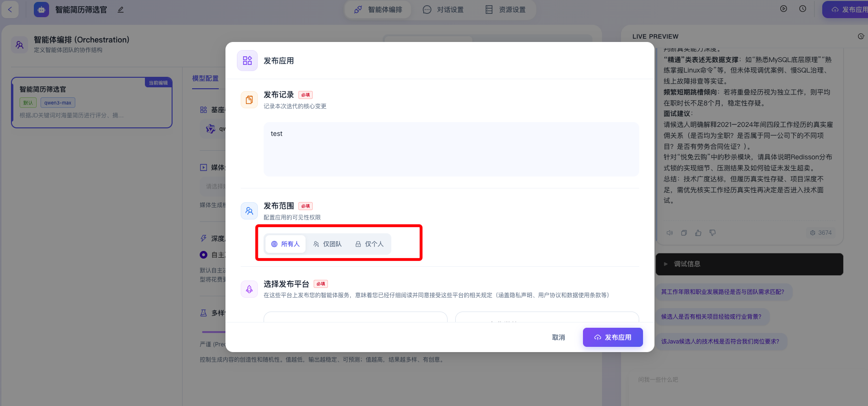Open the 资源设置 tab
Viewport: 868px width, 406px height.
(505, 10)
